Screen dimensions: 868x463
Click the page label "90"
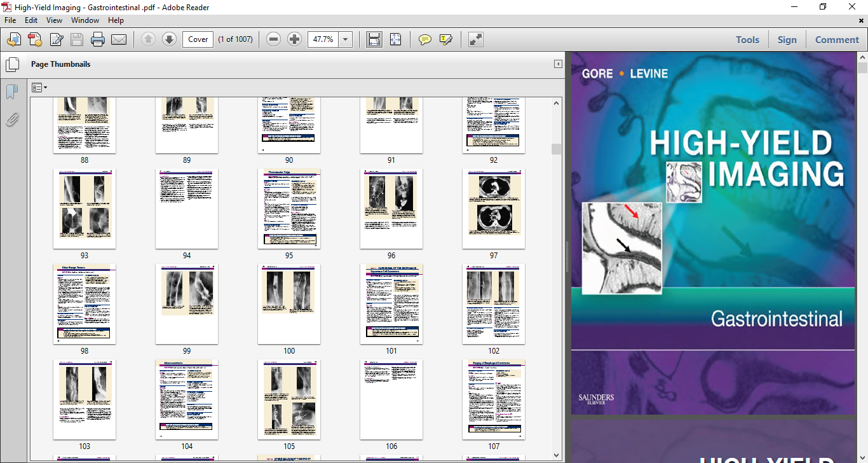tap(289, 160)
